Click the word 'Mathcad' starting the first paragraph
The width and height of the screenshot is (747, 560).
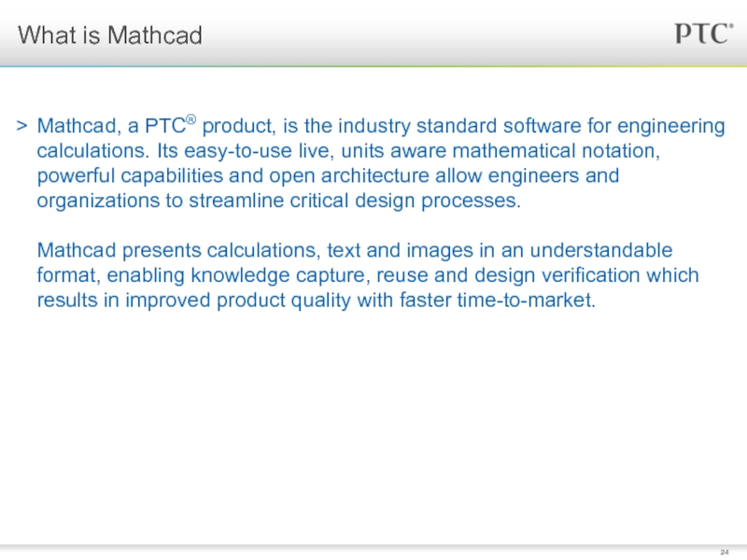(77, 126)
